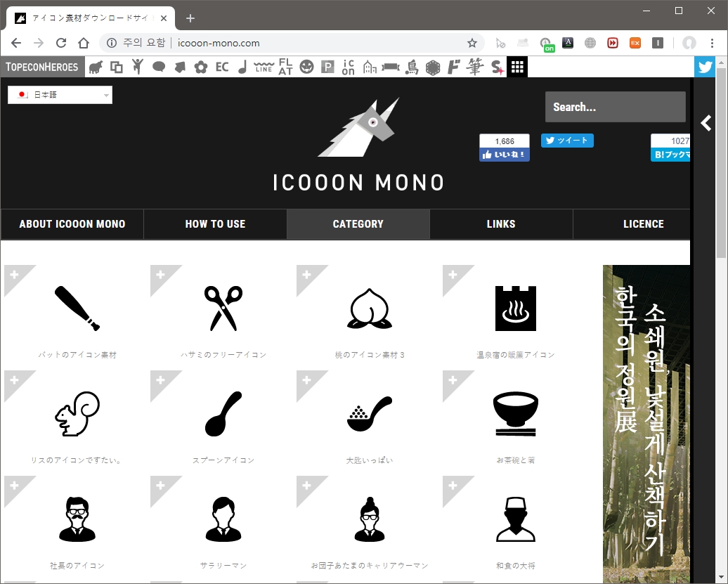Open the 日本語 language dropdown
This screenshot has height=584, width=728.
(60, 95)
